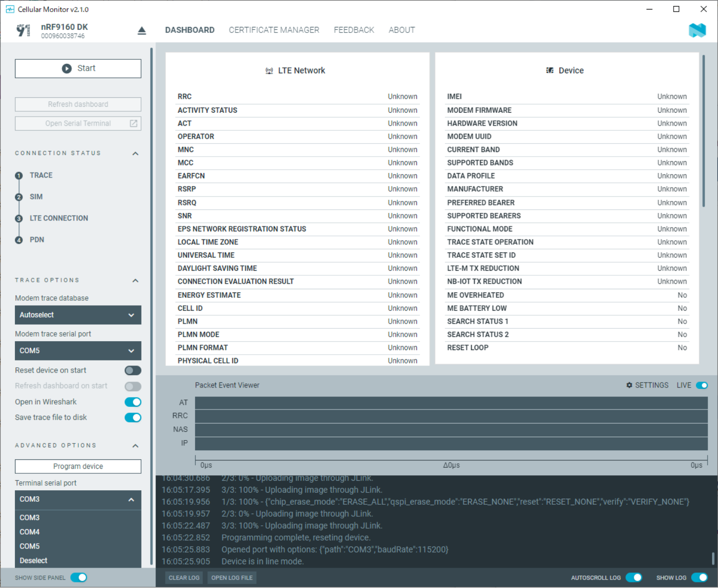The height and width of the screenshot is (588, 718).
Task: Toggle Autoscroll Log switch
Action: (x=634, y=578)
